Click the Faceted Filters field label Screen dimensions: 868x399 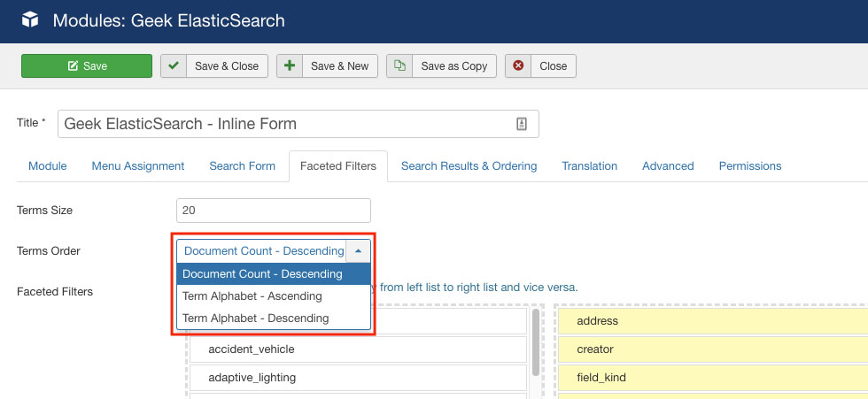click(x=55, y=291)
